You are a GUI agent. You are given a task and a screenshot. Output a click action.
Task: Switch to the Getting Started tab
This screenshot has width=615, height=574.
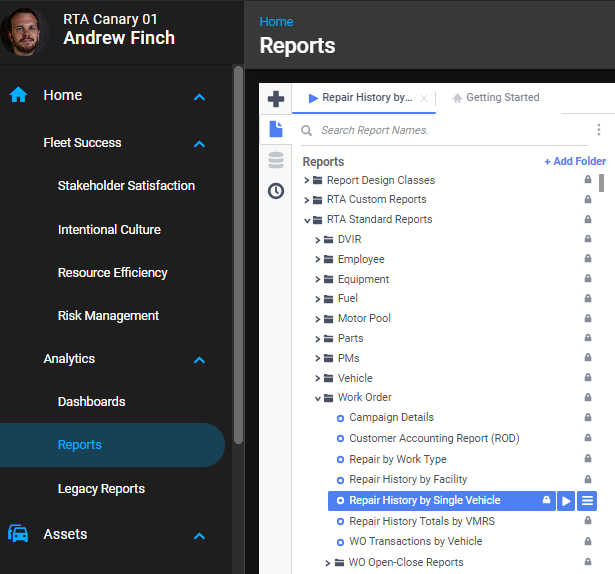496,98
